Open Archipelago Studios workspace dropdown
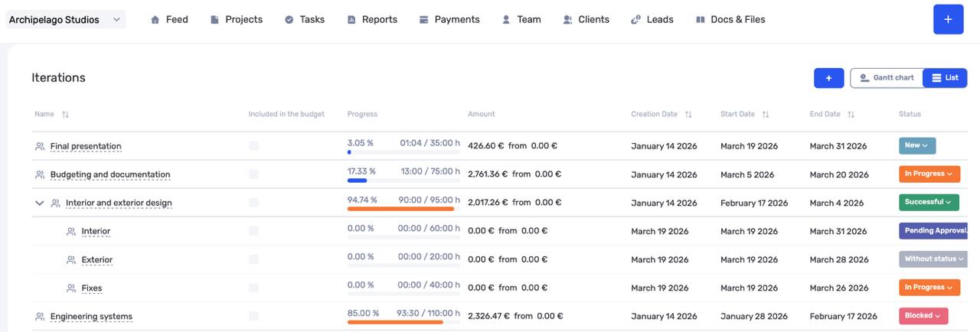The width and height of the screenshot is (980, 332). (x=65, y=20)
